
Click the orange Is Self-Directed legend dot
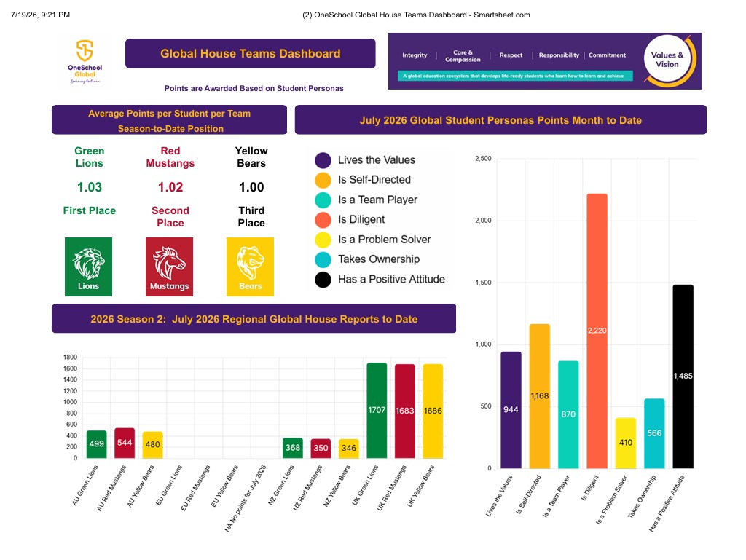(x=323, y=180)
